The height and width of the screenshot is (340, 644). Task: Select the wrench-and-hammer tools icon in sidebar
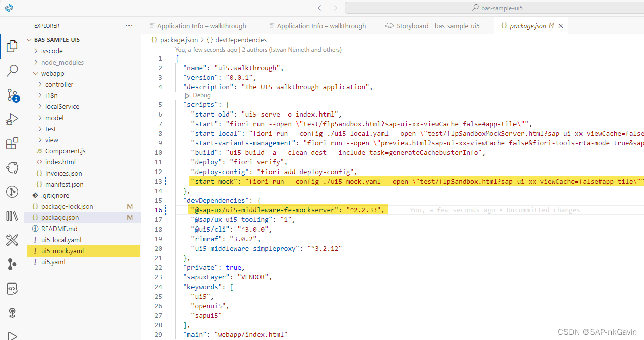pyautogui.click(x=12, y=240)
